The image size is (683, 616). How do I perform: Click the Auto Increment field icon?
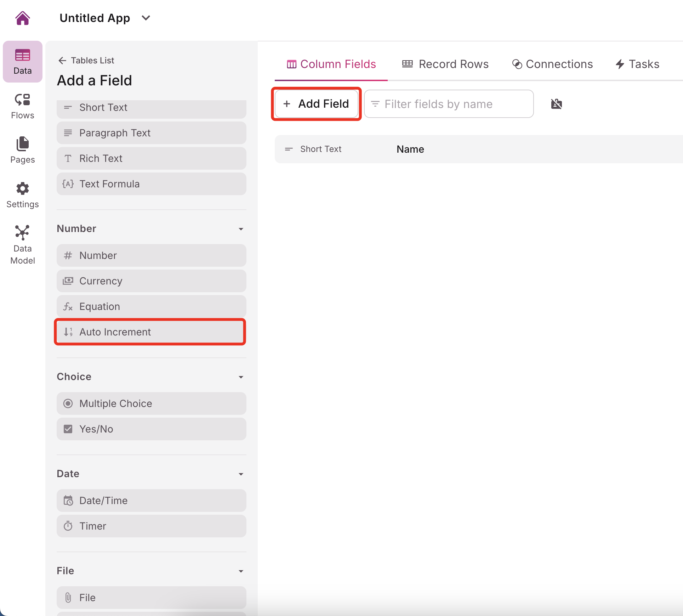pos(68,332)
